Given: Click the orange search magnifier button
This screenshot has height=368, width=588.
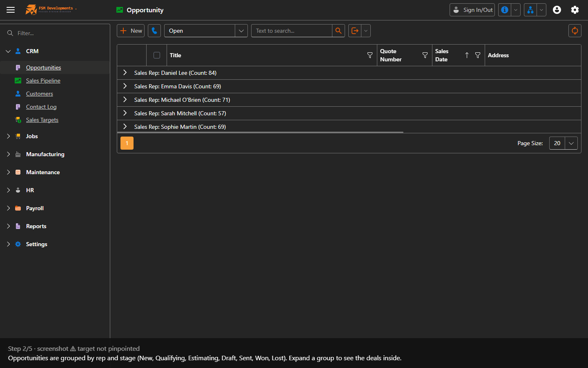Looking at the screenshot, I should pos(339,31).
